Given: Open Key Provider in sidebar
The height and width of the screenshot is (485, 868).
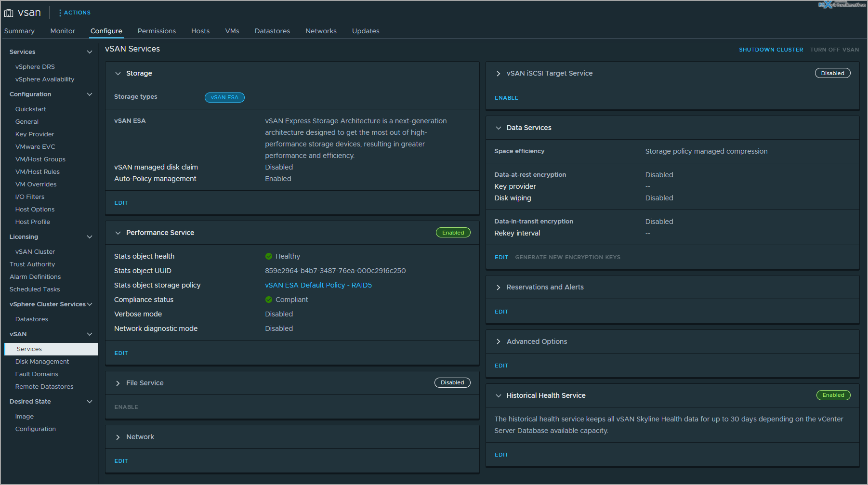Looking at the screenshot, I should pyautogui.click(x=35, y=134).
